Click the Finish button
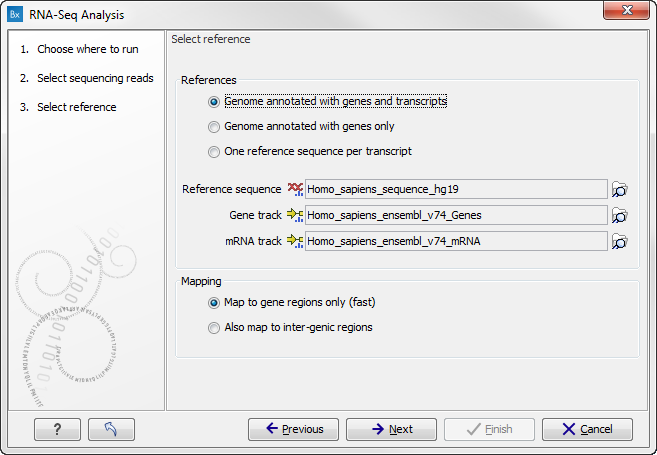The width and height of the screenshot is (657, 455). pos(489,429)
